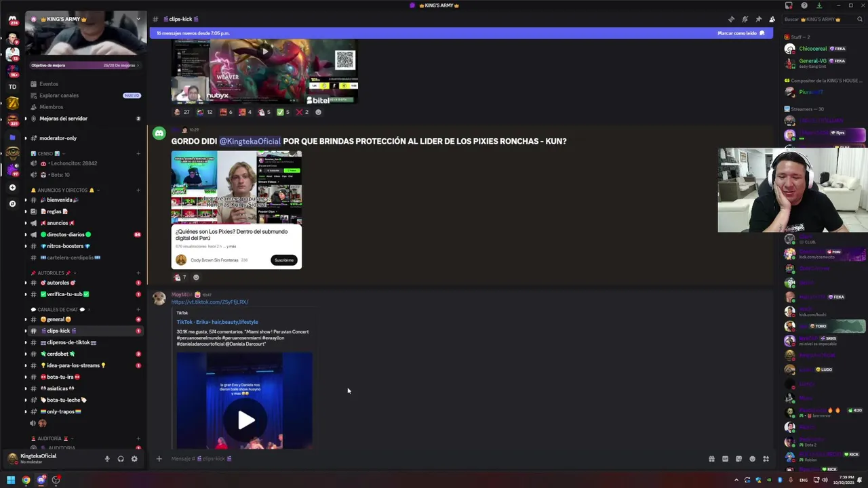
Task: Open the apps grid icon in message bar
Action: click(766, 459)
